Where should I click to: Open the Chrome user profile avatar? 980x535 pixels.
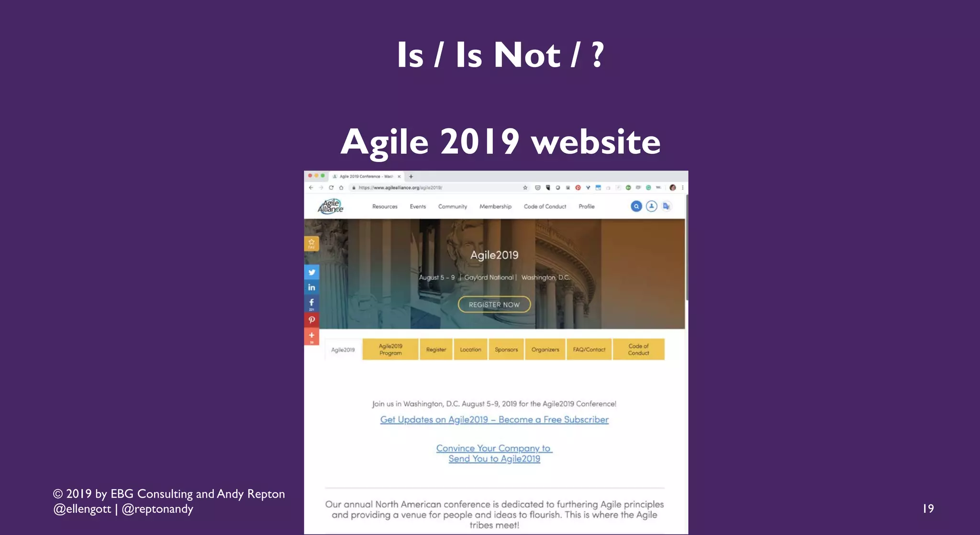pyautogui.click(x=673, y=188)
